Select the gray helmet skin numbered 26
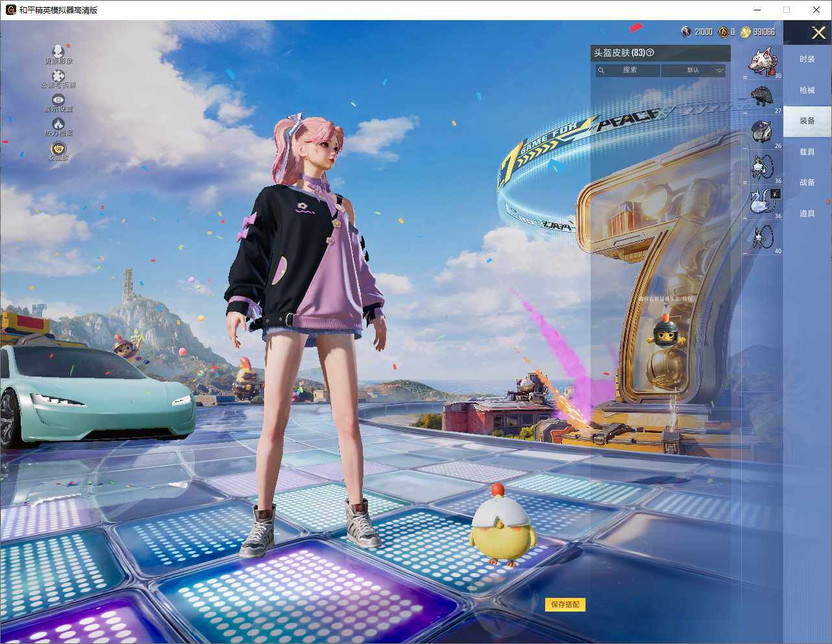Screen dimensions: 832x644 pyautogui.click(x=764, y=133)
